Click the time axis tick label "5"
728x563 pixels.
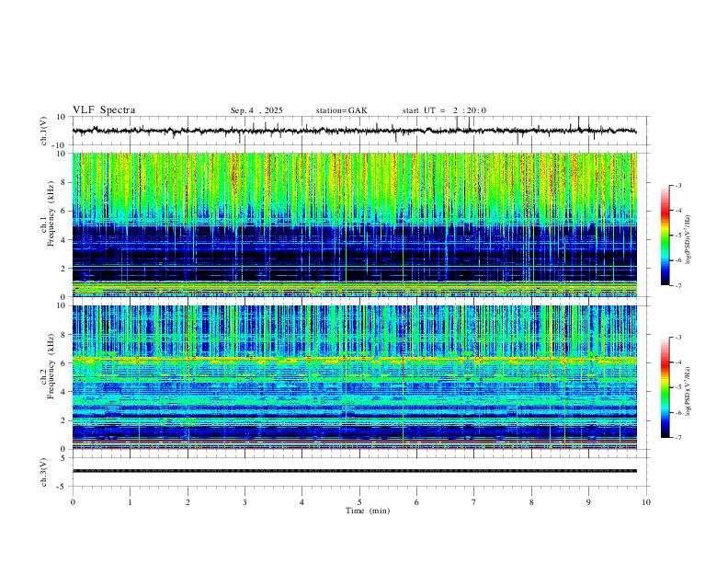point(359,502)
